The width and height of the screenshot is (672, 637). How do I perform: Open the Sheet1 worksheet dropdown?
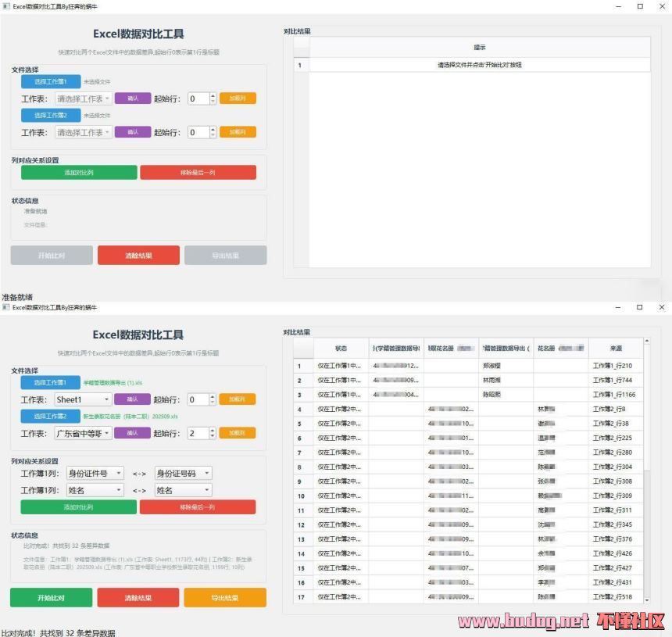click(x=83, y=399)
